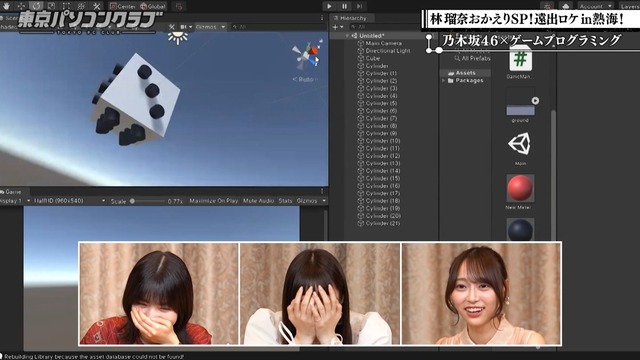
Task: Click the play arrow on ground asset
Action: pyautogui.click(x=535, y=100)
